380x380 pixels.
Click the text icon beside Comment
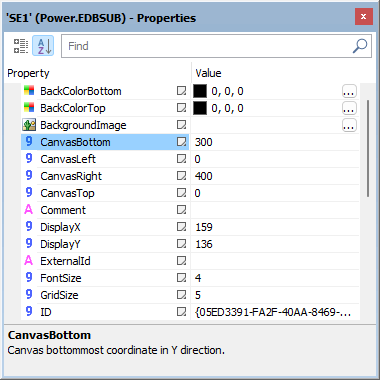click(x=29, y=210)
